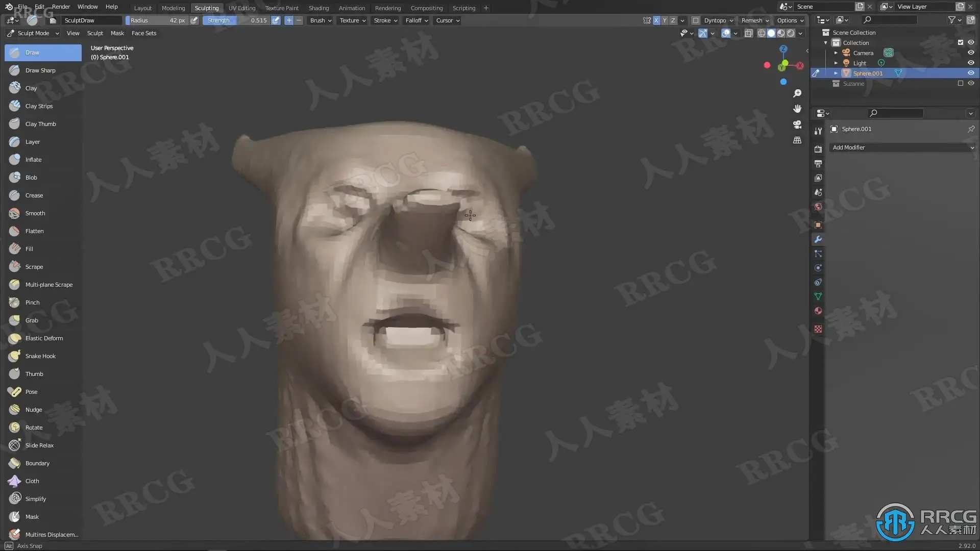Viewport: 980px width, 551px height.
Task: Open the Modifier properties wrench tab
Action: (818, 239)
